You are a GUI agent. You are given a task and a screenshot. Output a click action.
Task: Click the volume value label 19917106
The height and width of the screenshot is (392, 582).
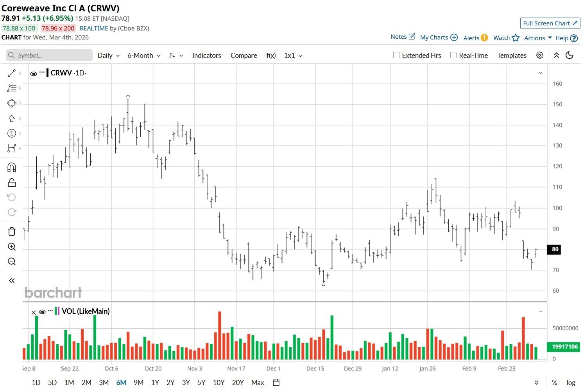[564, 347]
